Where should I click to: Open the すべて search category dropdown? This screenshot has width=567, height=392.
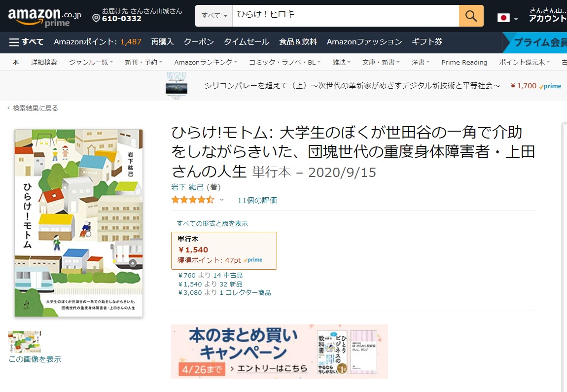pyautogui.click(x=214, y=16)
